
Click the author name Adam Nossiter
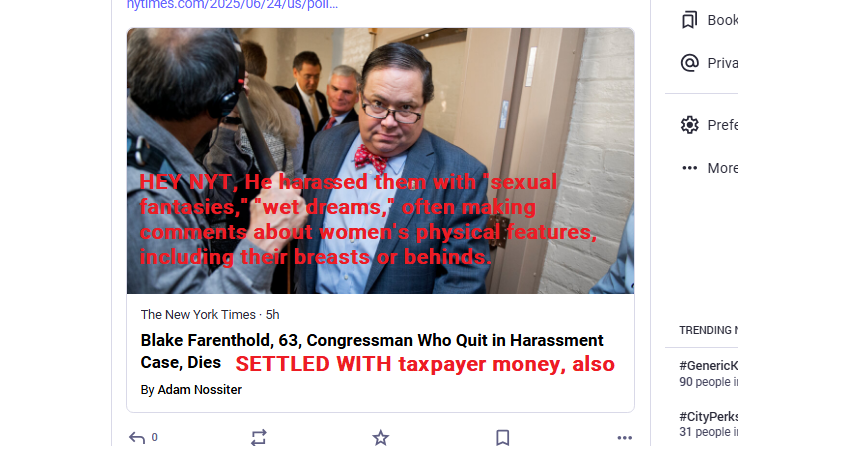[x=200, y=390]
